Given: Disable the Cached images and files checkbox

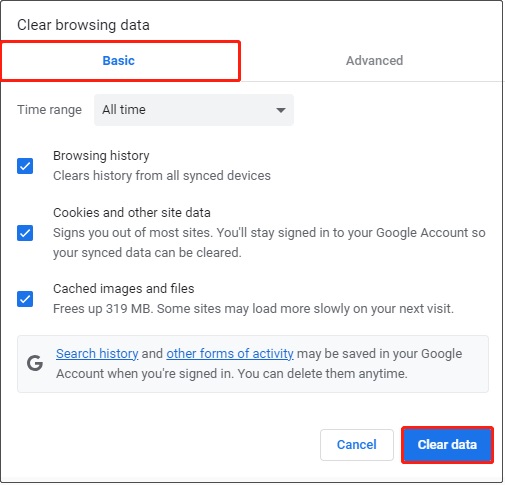Looking at the screenshot, I should [x=25, y=299].
